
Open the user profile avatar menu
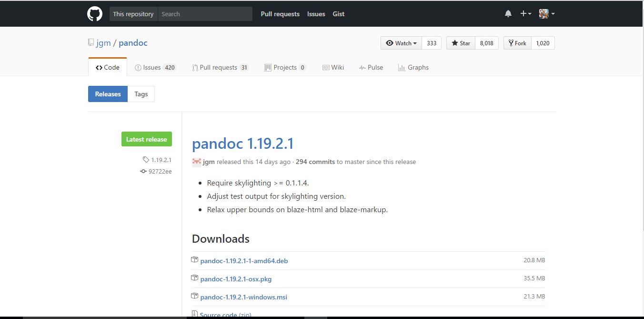click(547, 14)
